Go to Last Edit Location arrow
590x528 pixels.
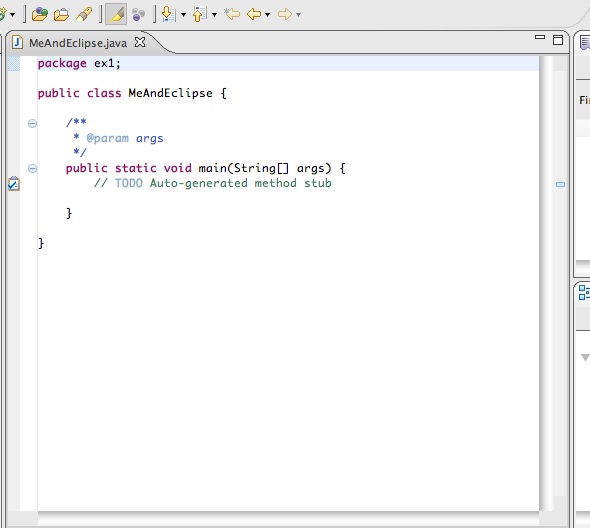pos(232,14)
